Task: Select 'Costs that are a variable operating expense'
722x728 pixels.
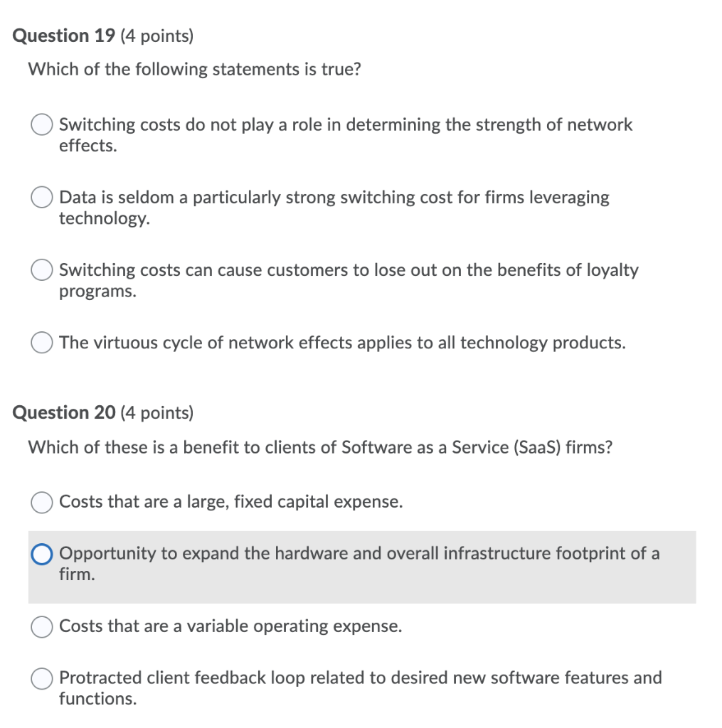Action: pos(41,626)
